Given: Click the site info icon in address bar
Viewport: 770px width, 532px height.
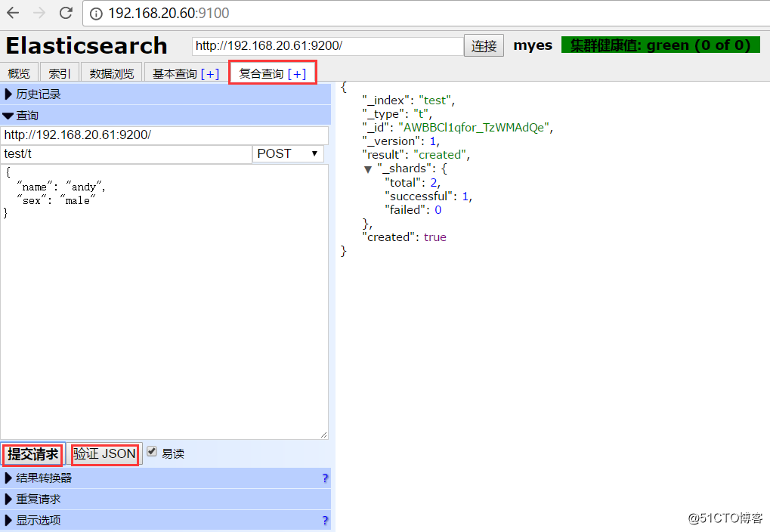Looking at the screenshot, I should [96, 14].
